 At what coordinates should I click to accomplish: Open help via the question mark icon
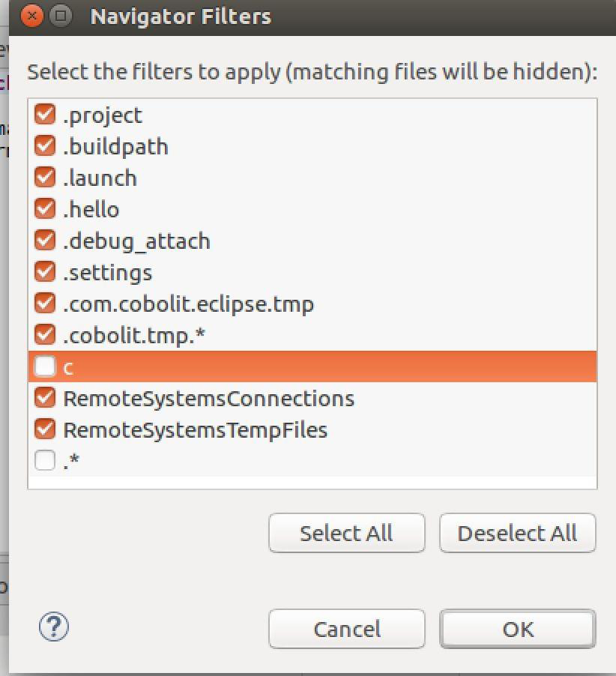click(x=52, y=628)
